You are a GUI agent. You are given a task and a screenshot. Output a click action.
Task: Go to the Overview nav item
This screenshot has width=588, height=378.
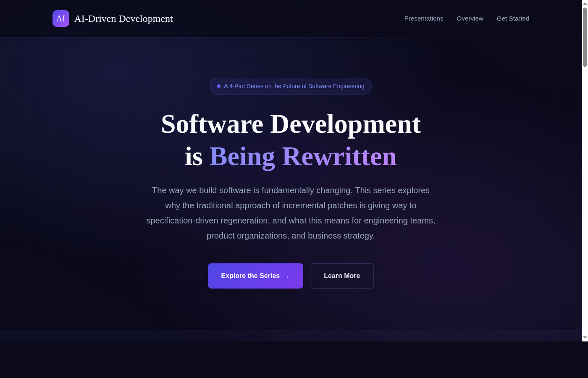(470, 18)
